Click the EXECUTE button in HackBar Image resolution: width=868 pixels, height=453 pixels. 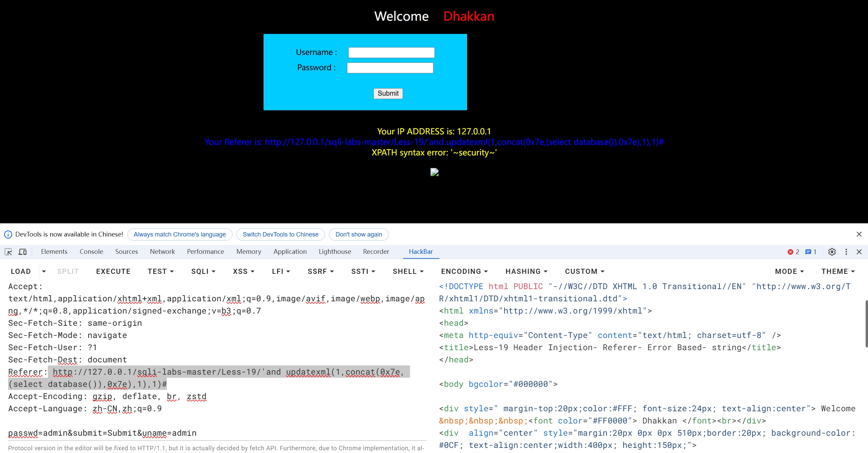point(113,271)
